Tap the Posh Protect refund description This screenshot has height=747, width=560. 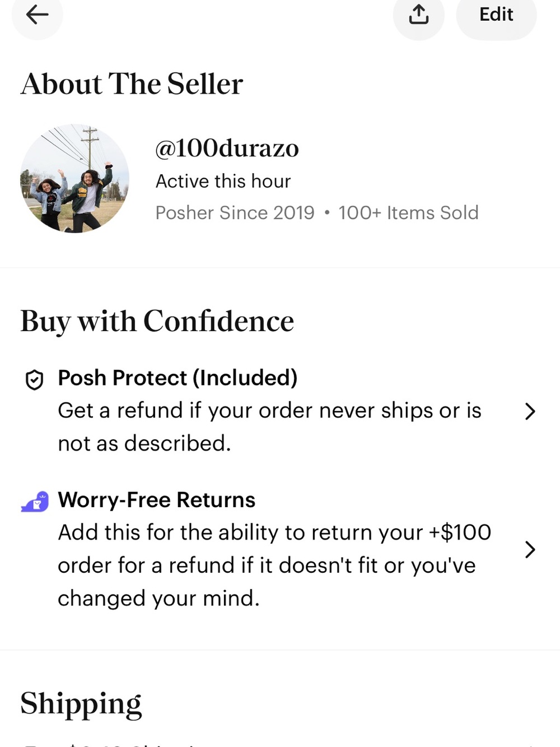pos(269,427)
